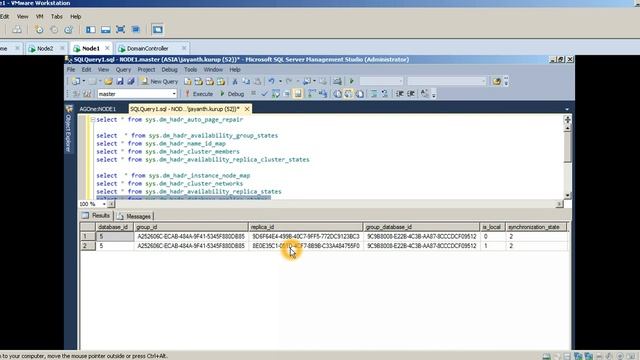Toggle IntelliSense Enabled in SQL toolbar
The image size is (640, 360).
(298, 94)
